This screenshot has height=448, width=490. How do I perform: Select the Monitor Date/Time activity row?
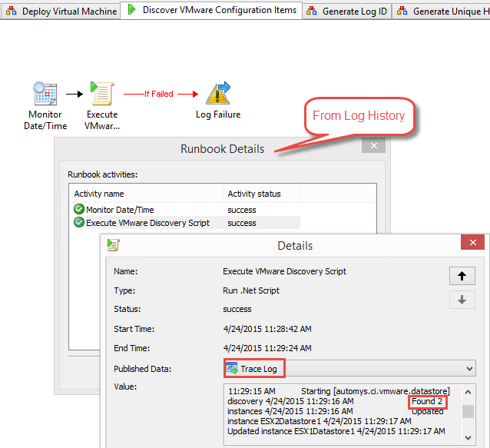click(186, 210)
